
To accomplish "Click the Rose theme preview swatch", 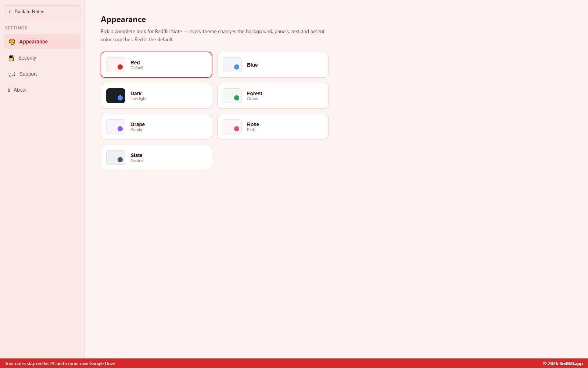I will [232, 127].
